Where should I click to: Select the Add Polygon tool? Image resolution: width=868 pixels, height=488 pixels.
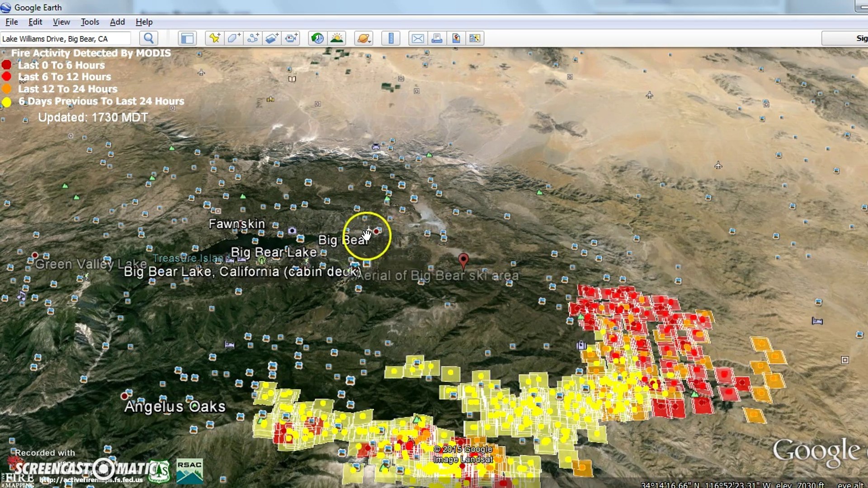point(234,38)
